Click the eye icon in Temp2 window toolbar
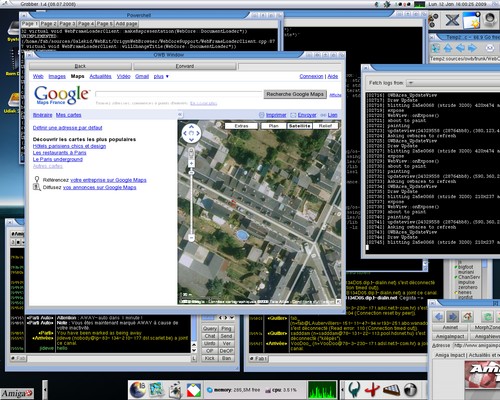The height and width of the screenshot is (400, 500). (489, 48)
